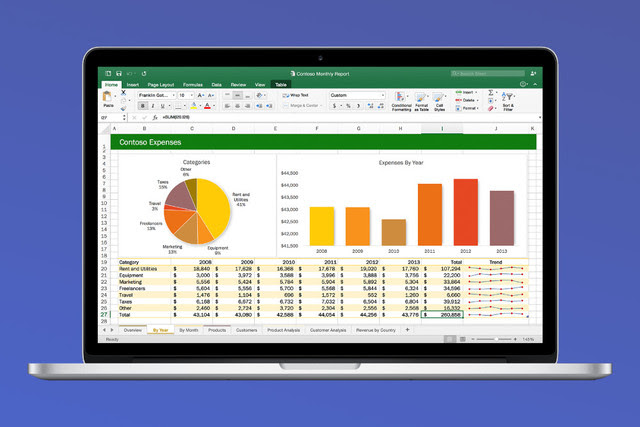Switch to Normal view in status bar
The height and width of the screenshot is (427, 640).
coord(450,339)
